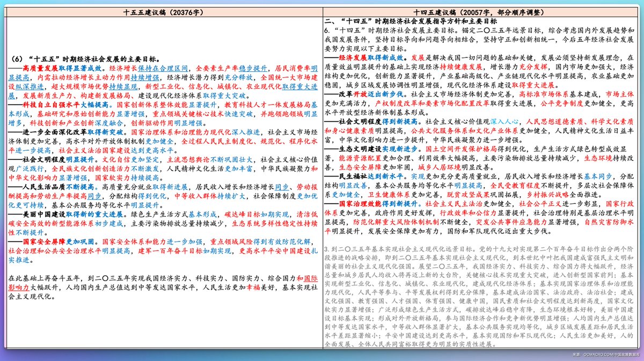Select the red text "全要素生产率"

point(217,69)
